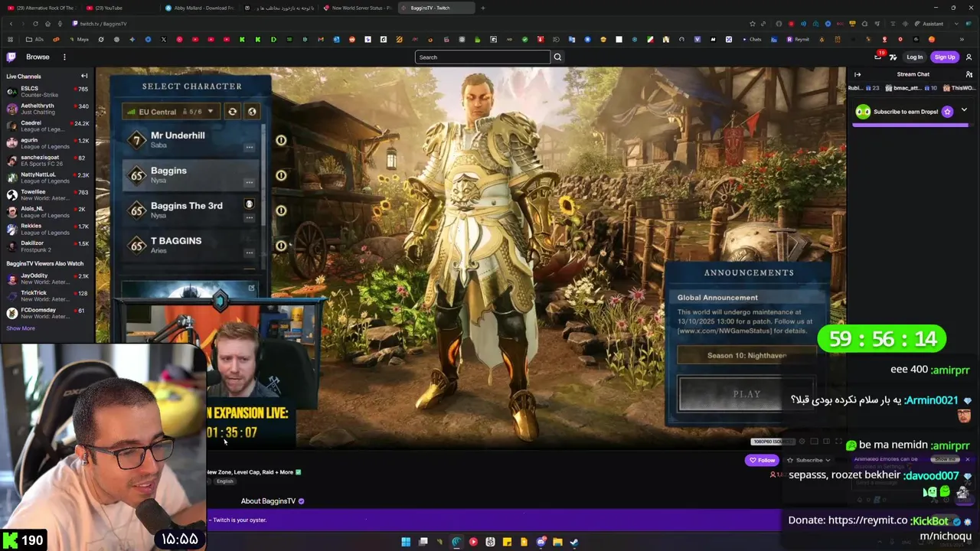Select Baggins The 3rd character
The height and width of the screenshot is (551, 980).
tap(191, 210)
